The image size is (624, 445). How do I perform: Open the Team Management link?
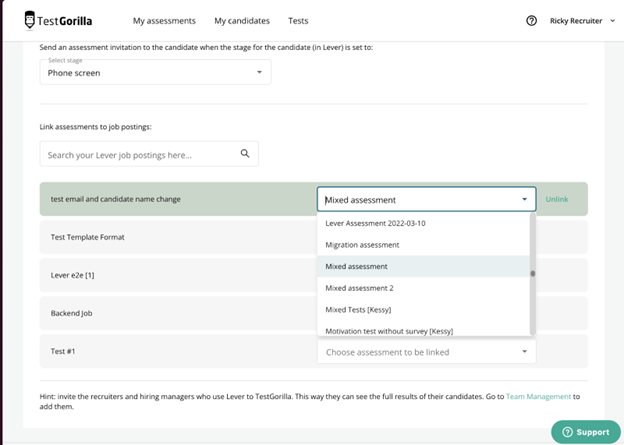(538, 396)
